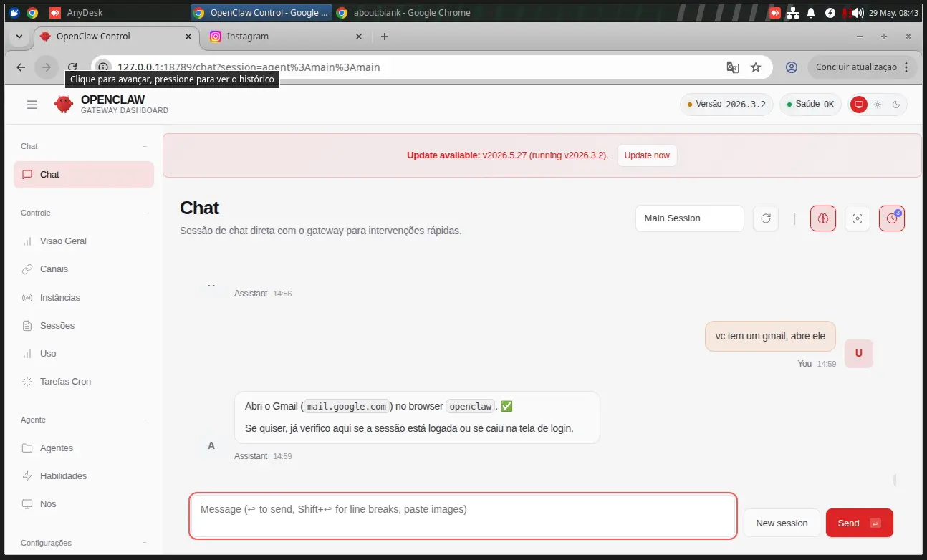Click the notification bell in tray
The width and height of the screenshot is (927, 560).
point(811,12)
